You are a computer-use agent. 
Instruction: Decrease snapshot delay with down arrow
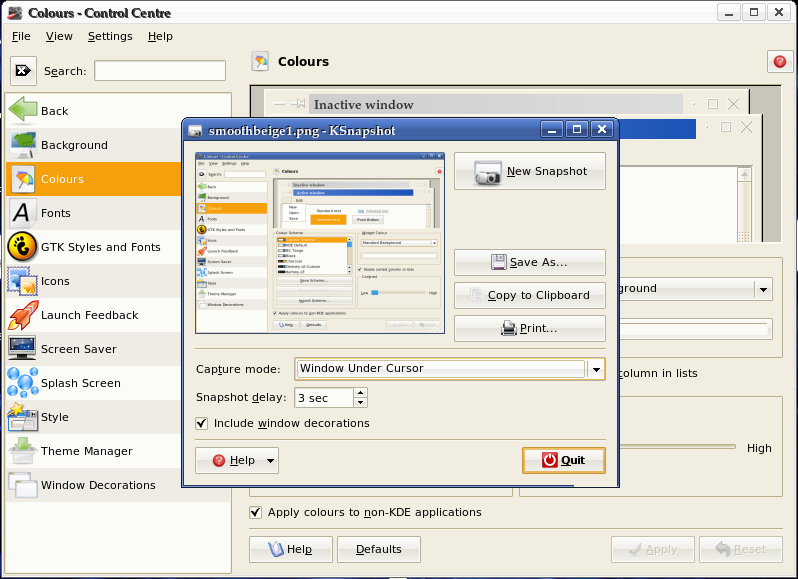tap(360, 402)
